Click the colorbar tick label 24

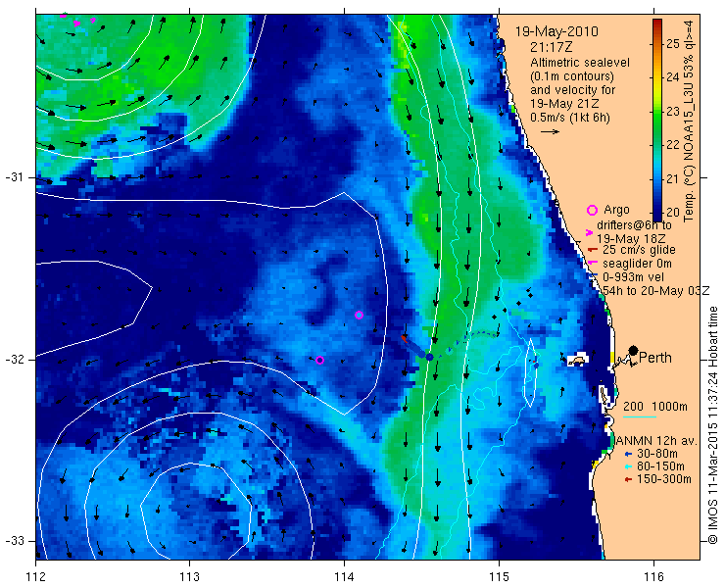pos(673,77)
